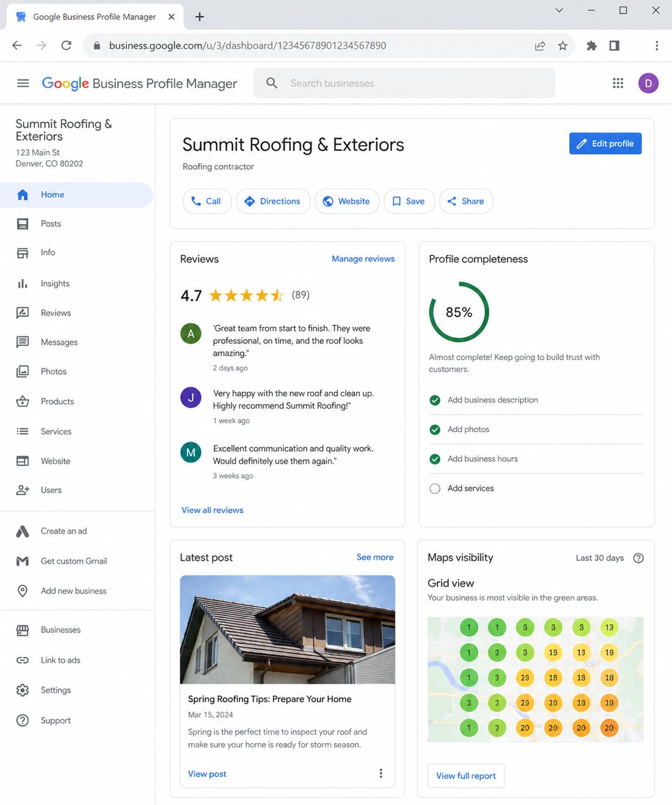
Task: Toggle the browser side panel icon
Action: 615,46
